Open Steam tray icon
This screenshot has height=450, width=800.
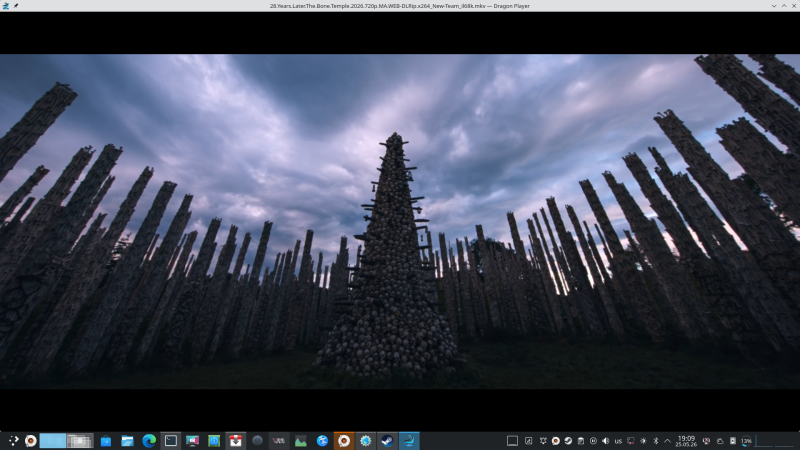tap(568, 441)
